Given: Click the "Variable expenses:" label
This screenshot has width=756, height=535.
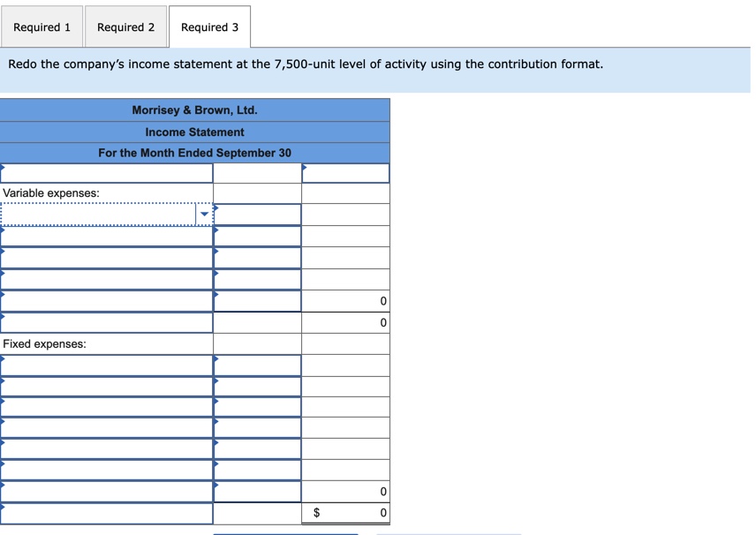Looking at the screenshot, I should click(x=51, y=192).
